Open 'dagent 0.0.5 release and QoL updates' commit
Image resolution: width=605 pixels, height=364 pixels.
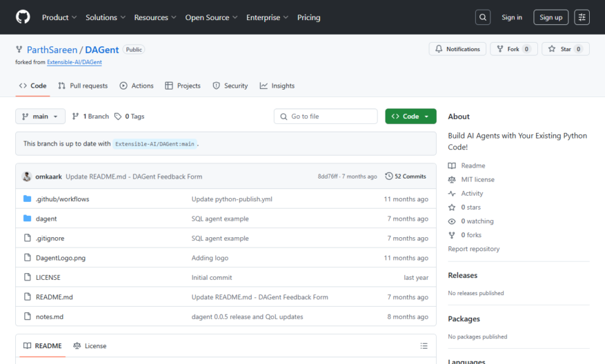click(248, 316)
